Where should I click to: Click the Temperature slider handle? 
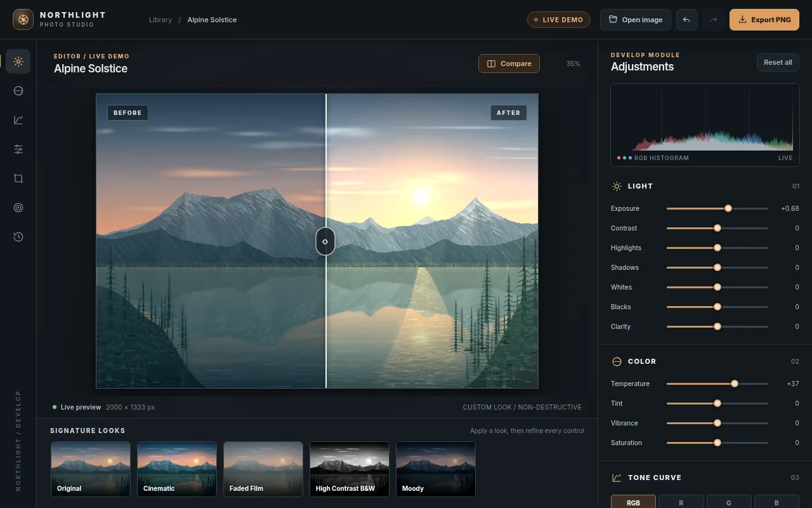(x=735, y=384)
